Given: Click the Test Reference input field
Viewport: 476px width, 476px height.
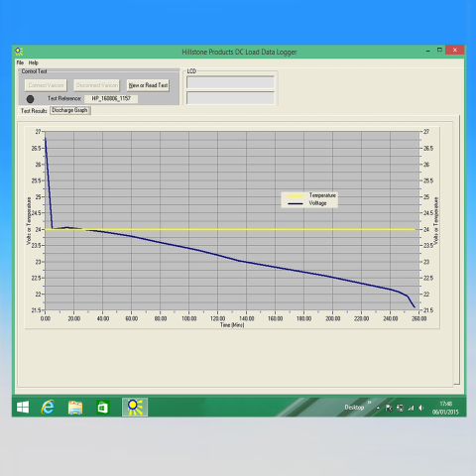Looking at the screenshot, I should (x=111, y=98).
